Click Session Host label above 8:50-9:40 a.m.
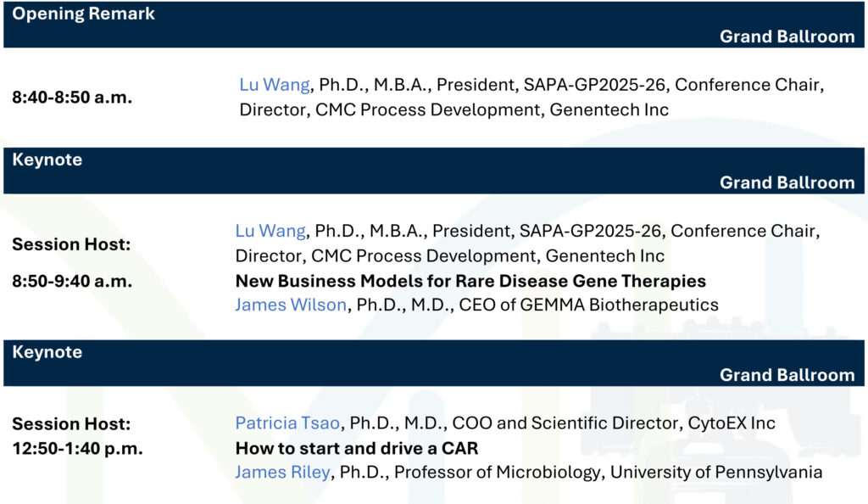The image size is (868, 504). click(71, 244)
